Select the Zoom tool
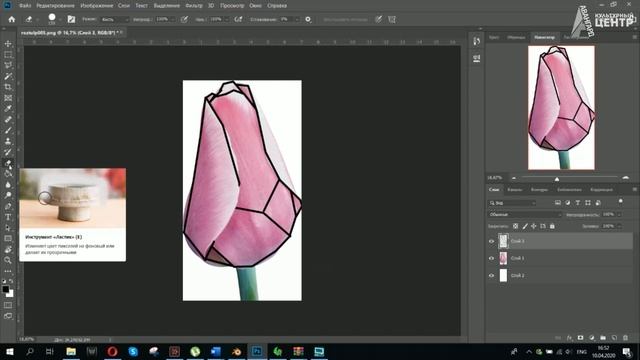 pos(8,260)
